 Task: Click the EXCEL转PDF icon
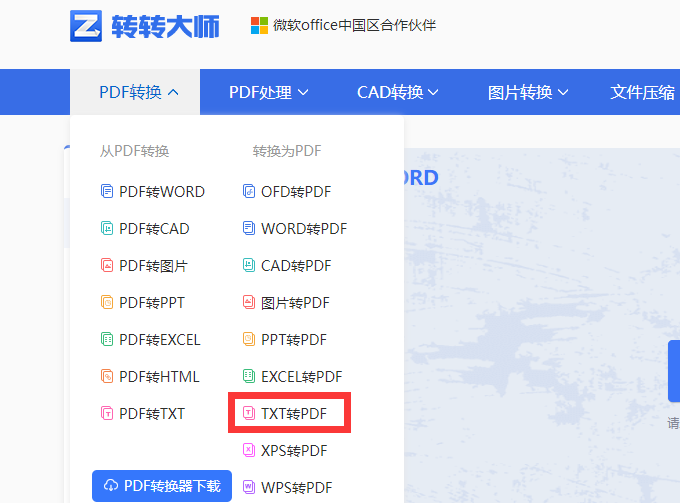[x=248, y=376]
